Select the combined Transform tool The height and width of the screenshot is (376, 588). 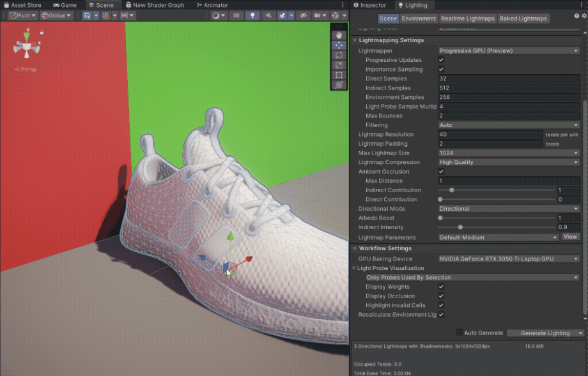(339, 85)
